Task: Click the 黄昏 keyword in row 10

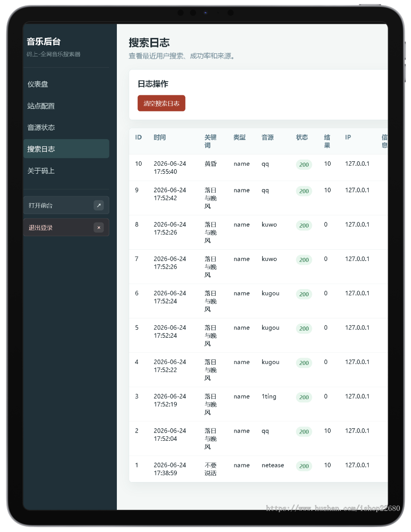Action: [210, 164]
